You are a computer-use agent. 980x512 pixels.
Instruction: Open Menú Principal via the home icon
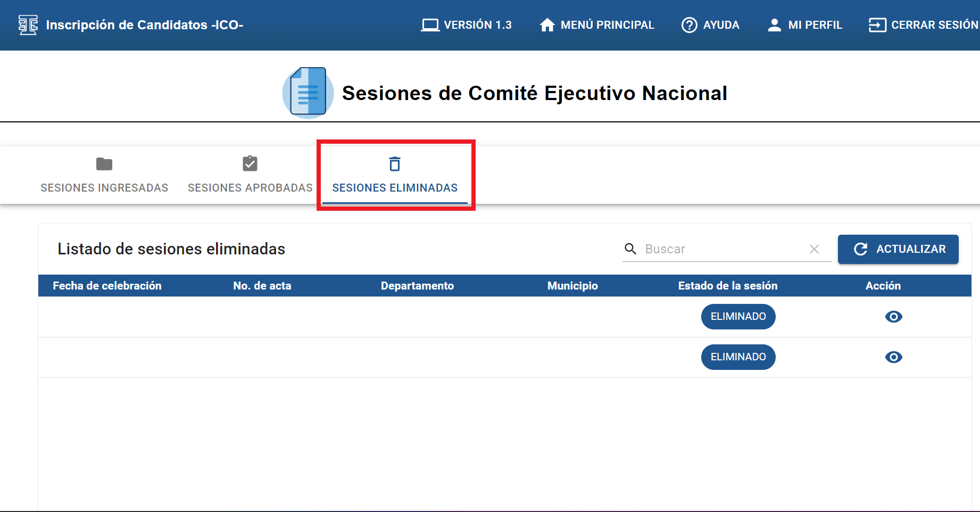coord(547,25)
